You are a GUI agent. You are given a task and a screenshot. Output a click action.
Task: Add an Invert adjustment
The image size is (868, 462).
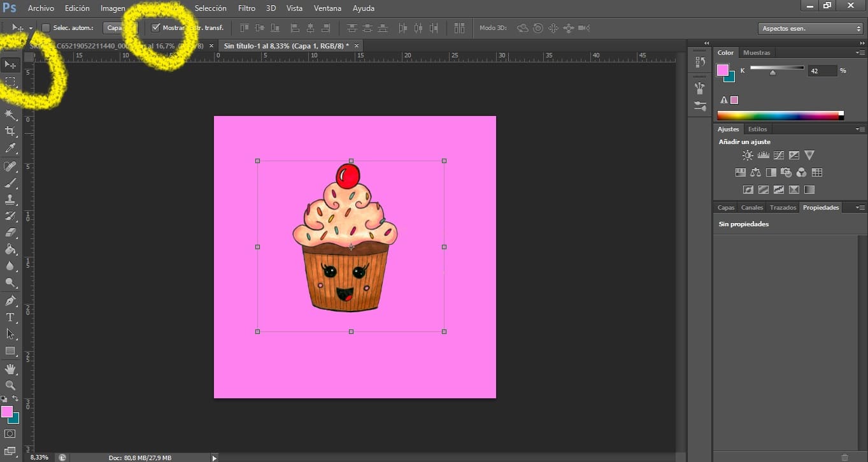[x=748, y=189]
